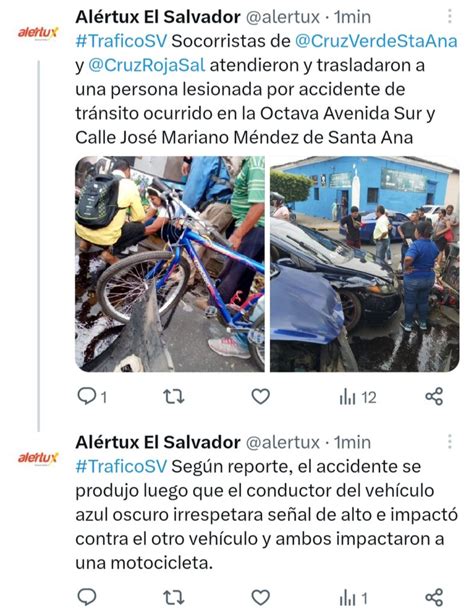Open the @CruzVerdeStaAna mention
The image size is (474, 616).
click(376, 41)
